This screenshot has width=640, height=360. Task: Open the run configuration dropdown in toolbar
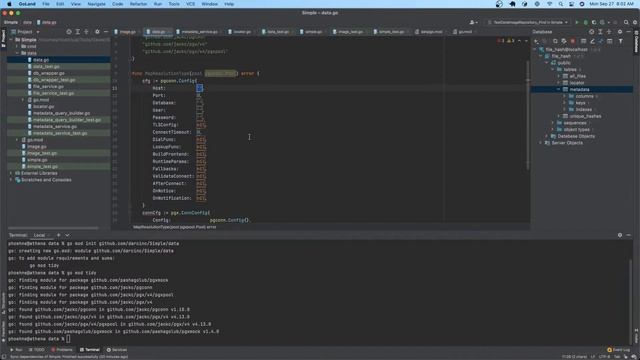click(528, 22)
